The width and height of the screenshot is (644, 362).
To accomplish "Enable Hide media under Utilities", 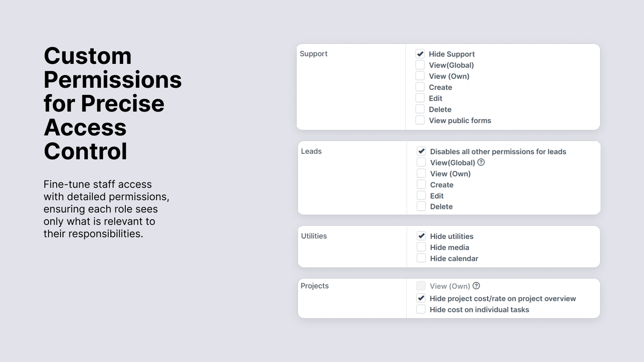I will 422,247.
